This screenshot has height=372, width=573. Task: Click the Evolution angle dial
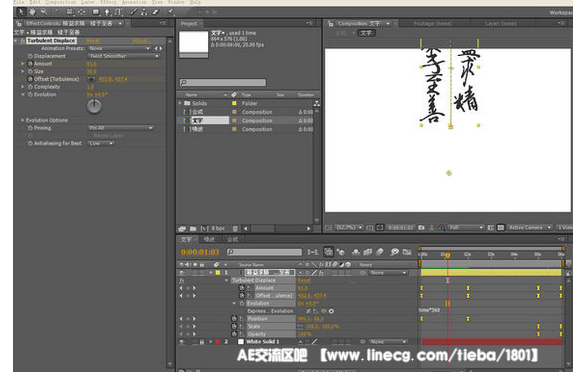(94, 106)
